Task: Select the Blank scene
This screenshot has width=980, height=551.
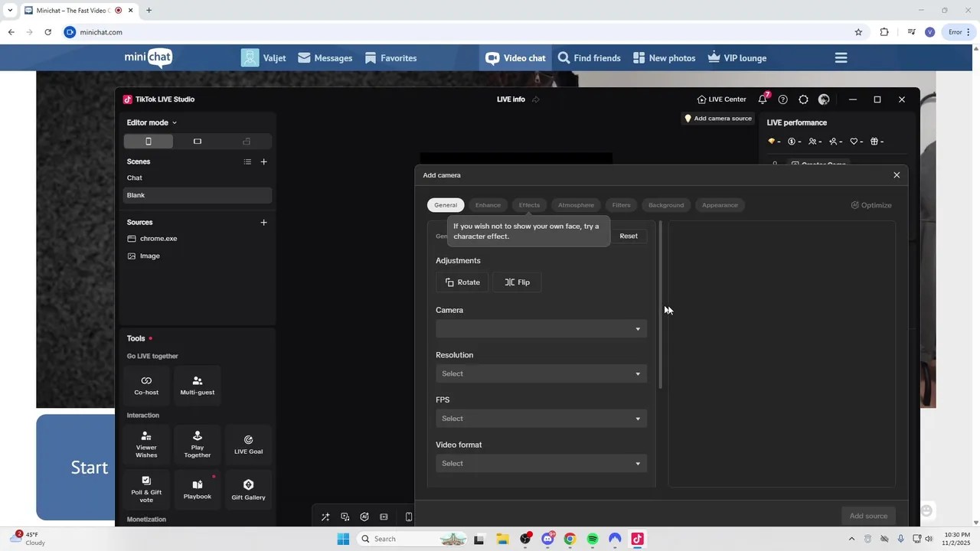Action: pos(198,195)
